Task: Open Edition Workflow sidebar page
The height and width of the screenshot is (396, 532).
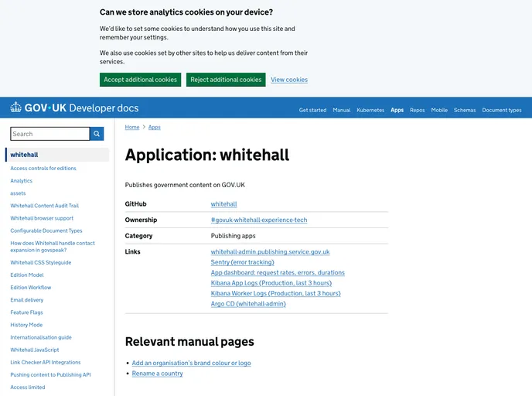Action: click(30, 287)
